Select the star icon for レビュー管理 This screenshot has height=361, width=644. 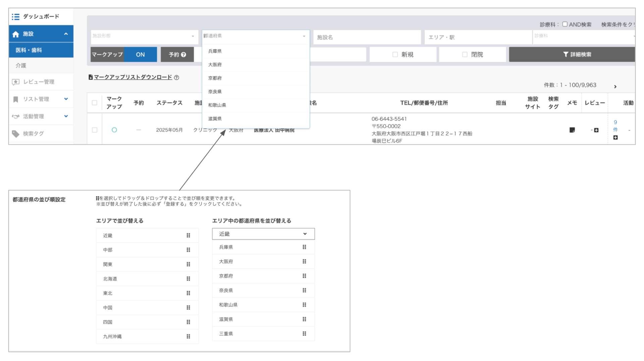click(15, 82)
